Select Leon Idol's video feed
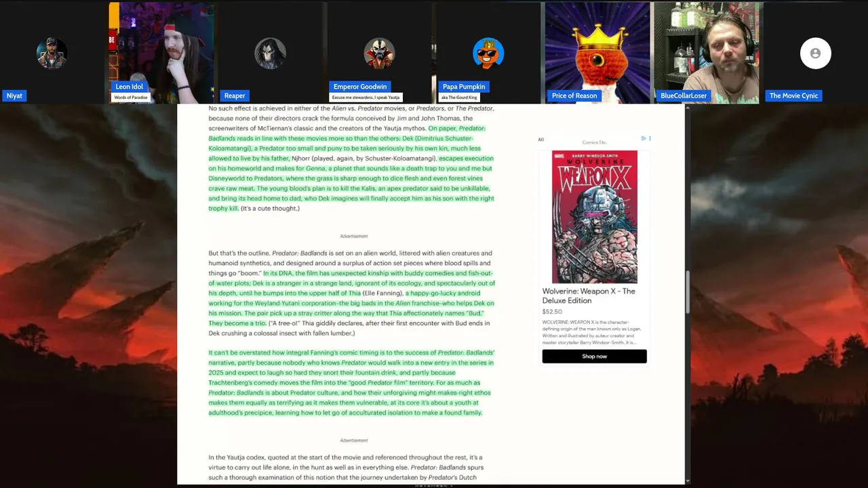 [161, 53]
